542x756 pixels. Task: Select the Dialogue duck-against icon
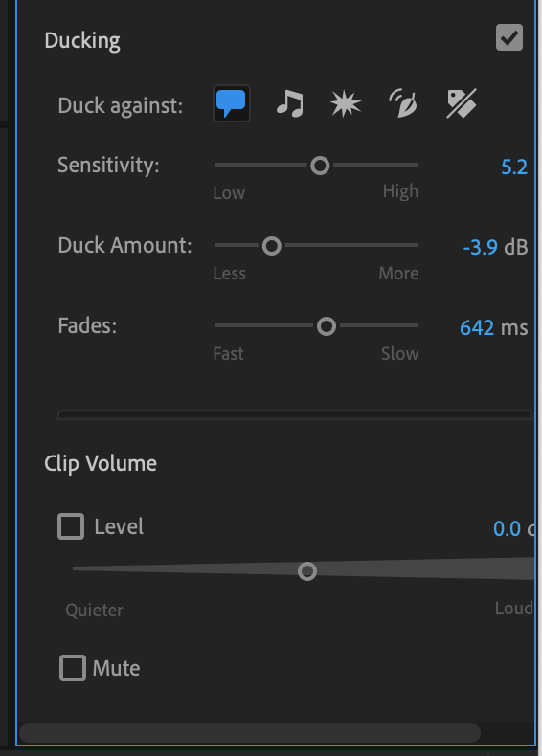coord(232,103)
